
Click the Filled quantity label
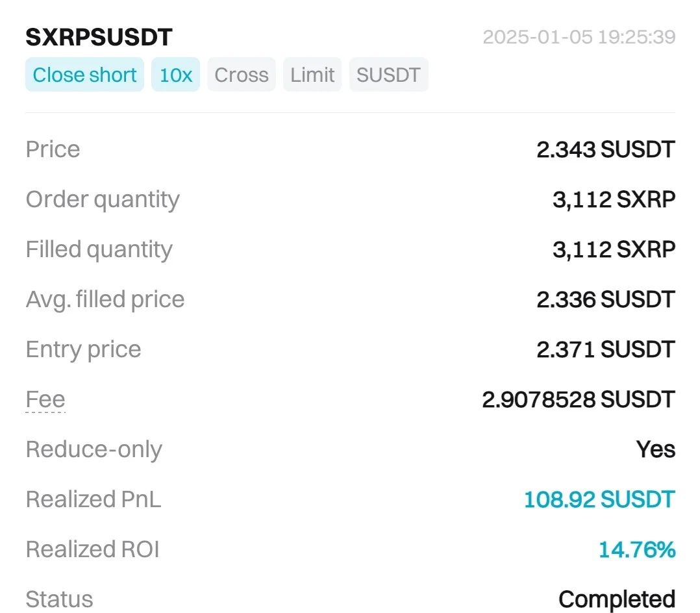(x=99, y=249)
